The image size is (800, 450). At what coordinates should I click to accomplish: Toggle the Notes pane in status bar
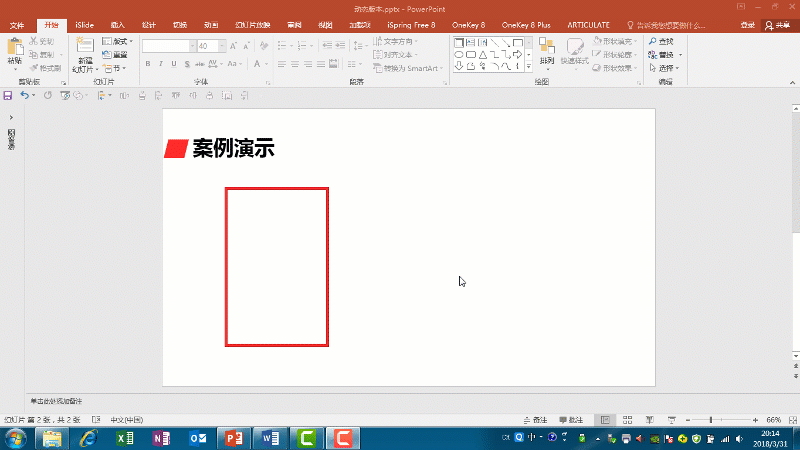[535, 420]
